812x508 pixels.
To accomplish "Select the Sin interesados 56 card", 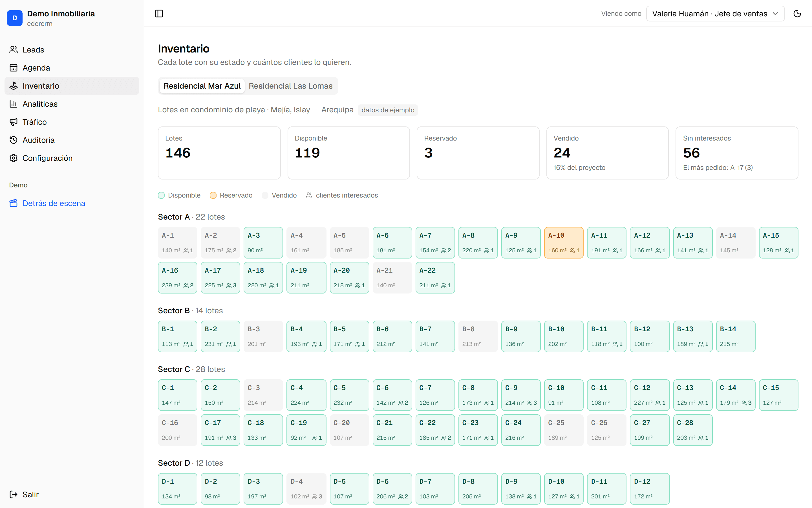I will click(x=737, y=153).
